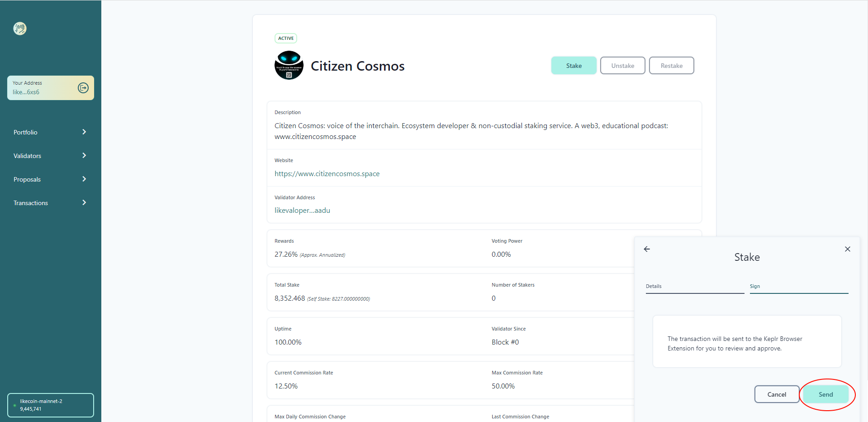This screenshot has width=868, height=422.
Task: Click the Last Commission Change label
Action: click(520, 417)
